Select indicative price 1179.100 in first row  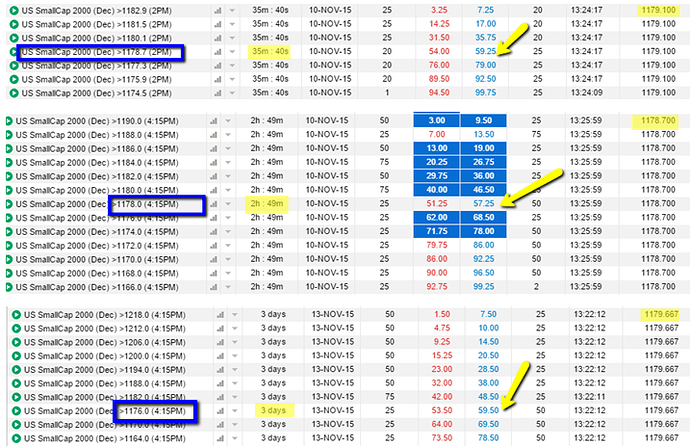(x=658, y=10)
